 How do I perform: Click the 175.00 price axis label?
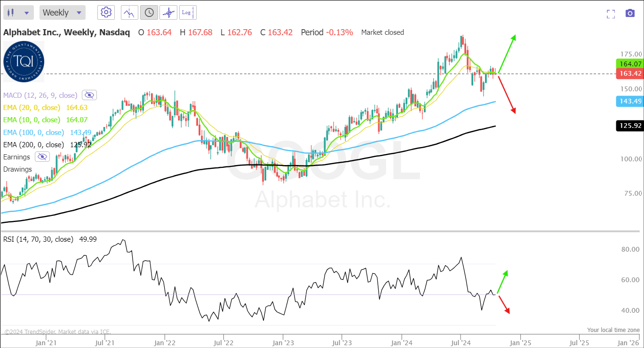click(x=631, y=54)
